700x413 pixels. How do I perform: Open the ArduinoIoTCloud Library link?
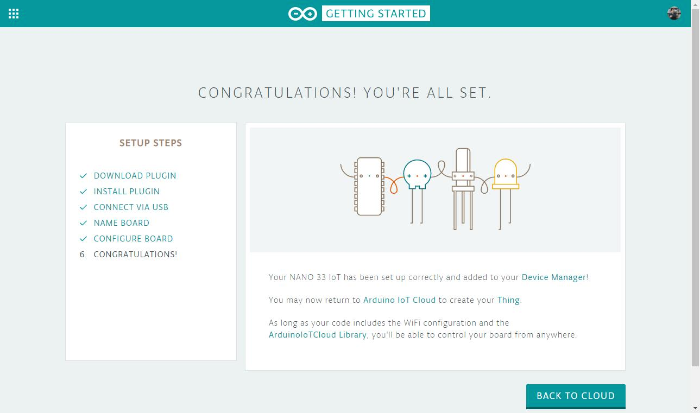[x=317, y=334]
